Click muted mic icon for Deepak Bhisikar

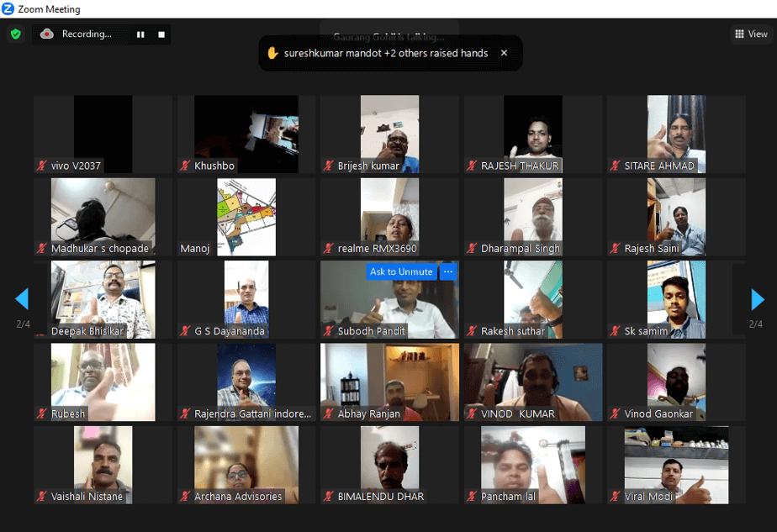[41, 331]
